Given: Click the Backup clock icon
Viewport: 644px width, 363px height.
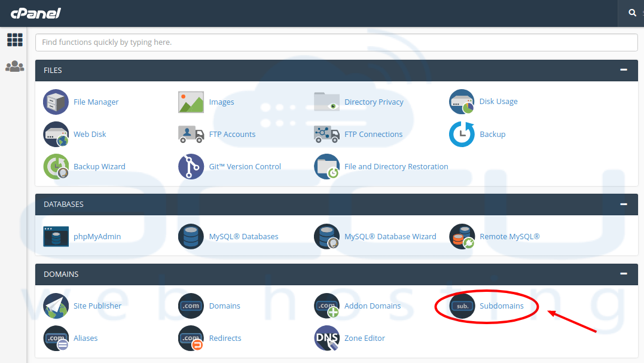Looking at the screenshot, I should coord(462,135).
